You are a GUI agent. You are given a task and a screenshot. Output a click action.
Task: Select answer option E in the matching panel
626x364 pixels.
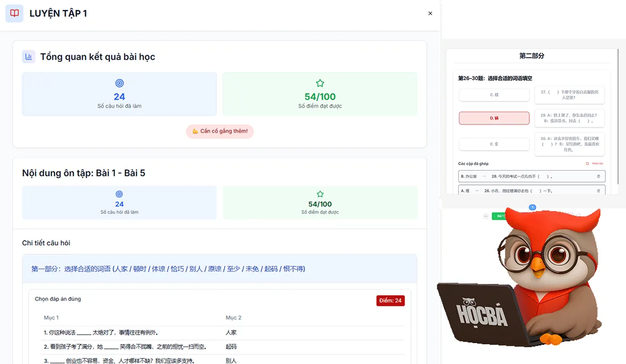pyautogui.click(x=494, y=144)
